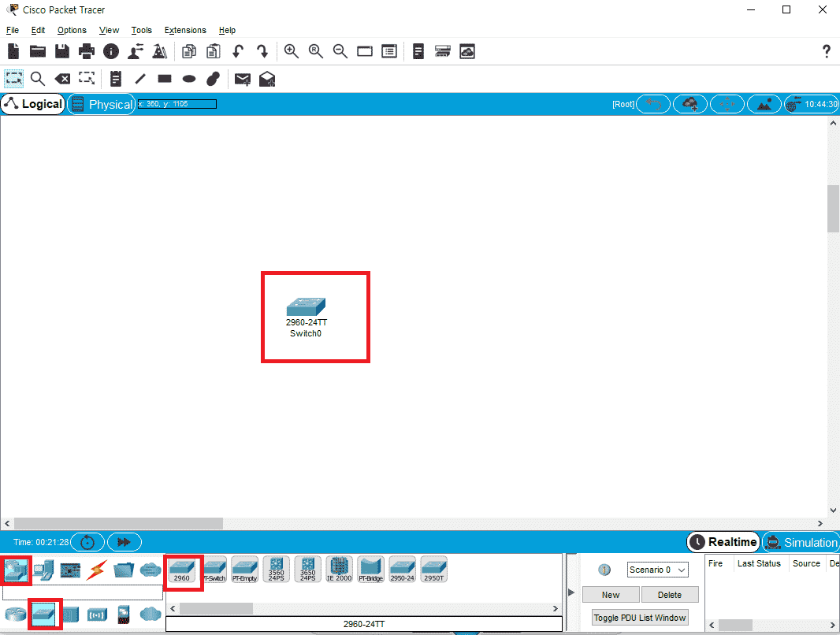Choose the PT-Bridge device
840x635 pixels.
[x=370, y=570]
